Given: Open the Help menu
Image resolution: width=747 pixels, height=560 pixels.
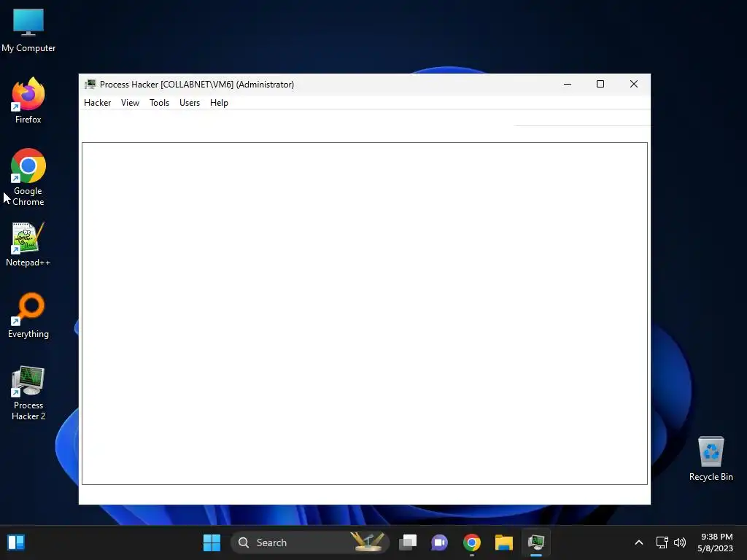Looking at the screenshot, I should [x=219, y=103].
